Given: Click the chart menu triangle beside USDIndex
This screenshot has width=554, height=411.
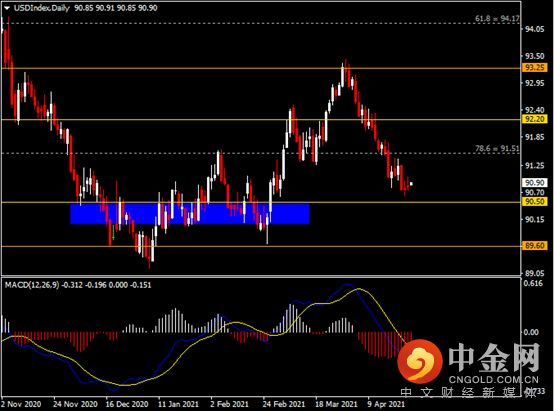Looking at the screenshot, I should 7,8.
